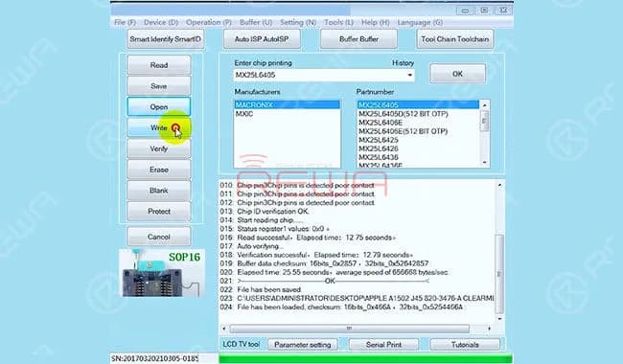623x364 pixels.
Task: Select MX25L6406E part number
Action: tap(418, 123)
